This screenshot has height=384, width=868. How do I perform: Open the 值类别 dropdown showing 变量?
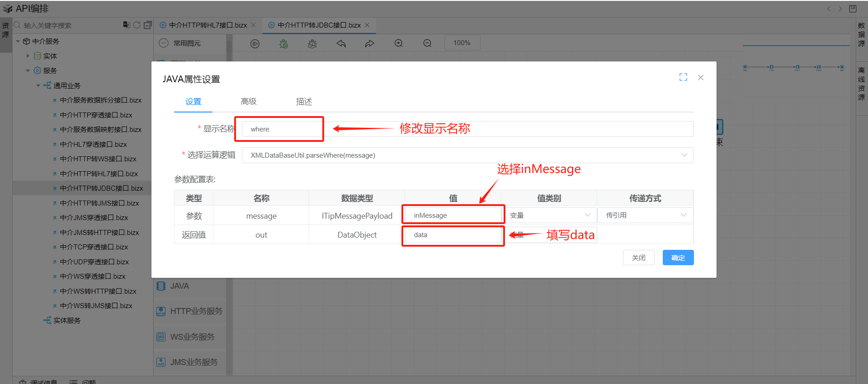click(549, 215)
